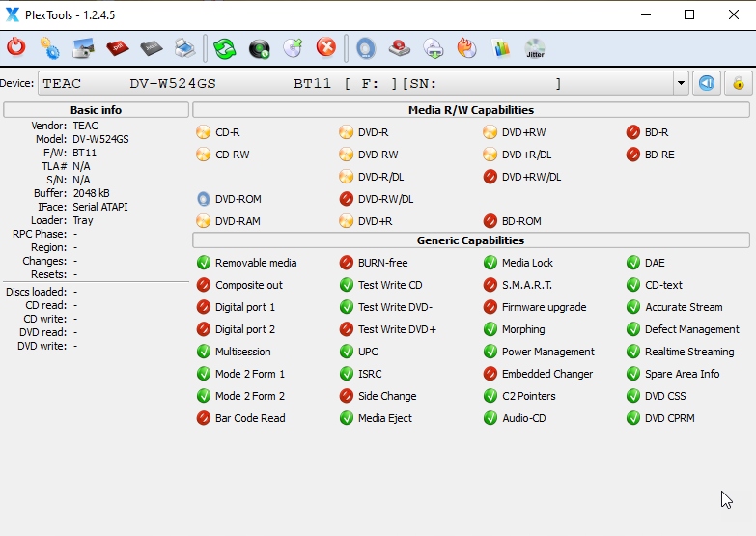Click the S.M.A.R.T. label
756x536 pixels.
coord(527,285)
